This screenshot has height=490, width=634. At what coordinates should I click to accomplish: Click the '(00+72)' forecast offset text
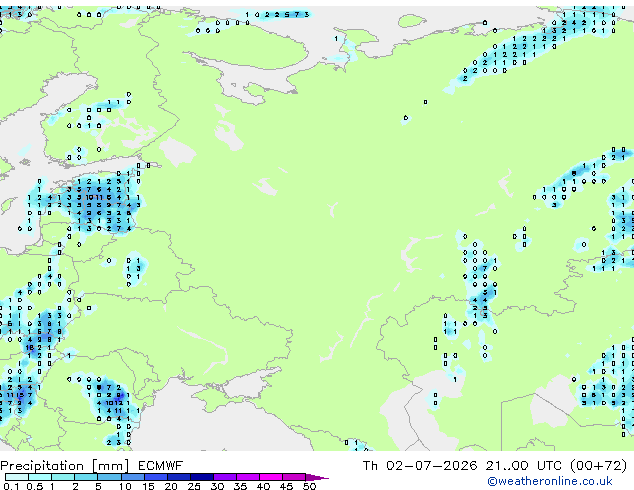(x=598, y=466)
